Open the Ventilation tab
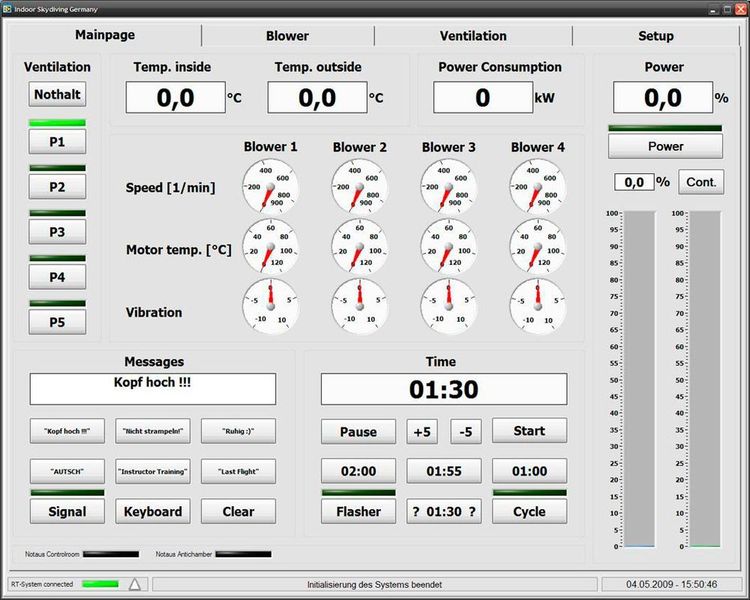750x600 pixels. tap(473, 36)
